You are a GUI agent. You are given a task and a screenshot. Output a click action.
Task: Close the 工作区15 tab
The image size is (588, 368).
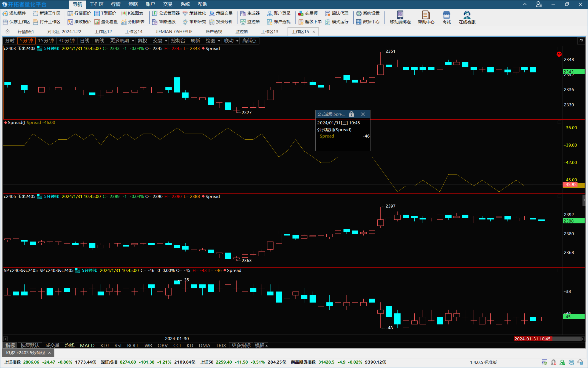(x=314, y=32)
